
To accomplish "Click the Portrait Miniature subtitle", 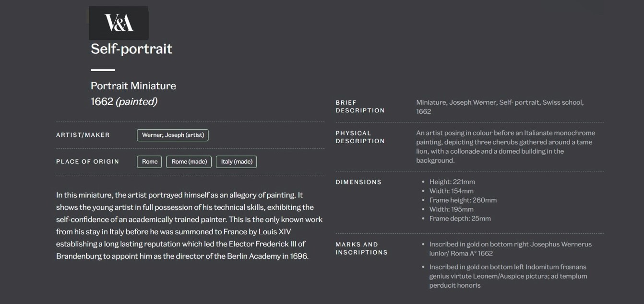I will tap(133, 86).
